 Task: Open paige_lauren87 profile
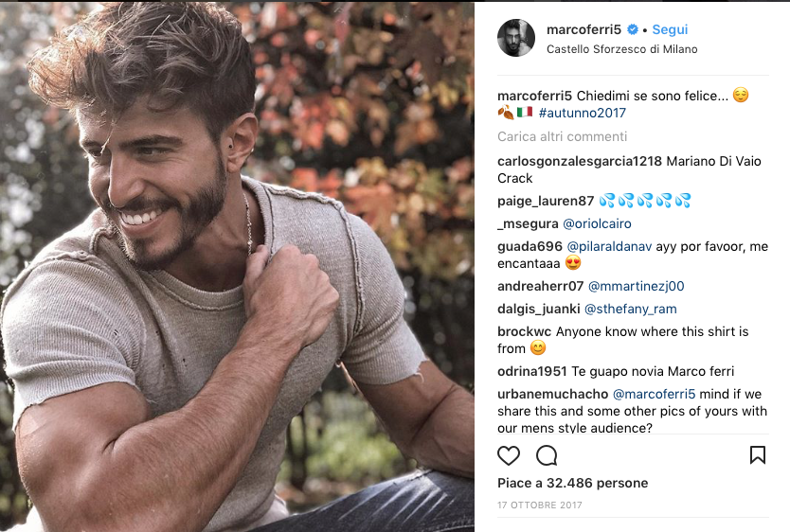[546, 201]
